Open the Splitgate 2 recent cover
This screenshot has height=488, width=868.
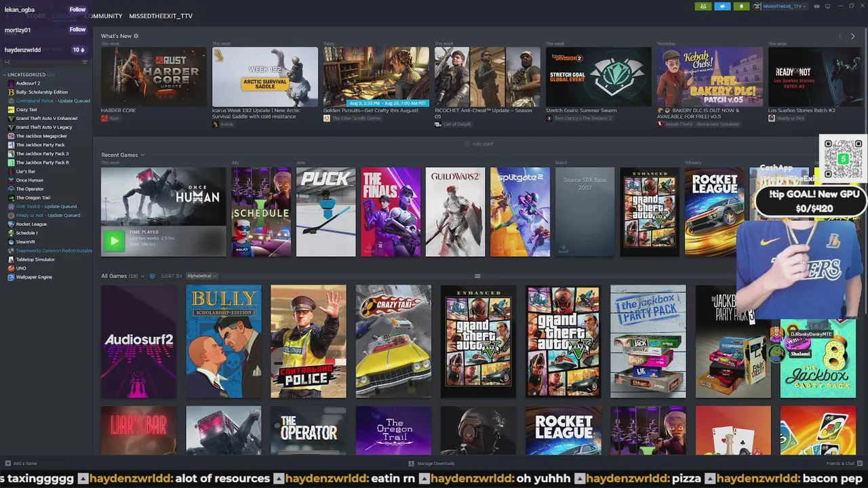click(x=520, y=212)
